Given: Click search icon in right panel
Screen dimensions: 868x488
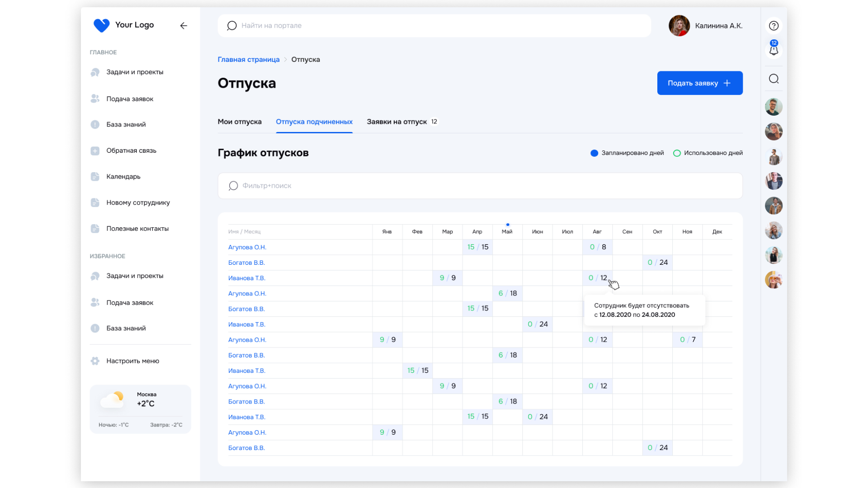Looking at the screenshot, I should [774, 79].
